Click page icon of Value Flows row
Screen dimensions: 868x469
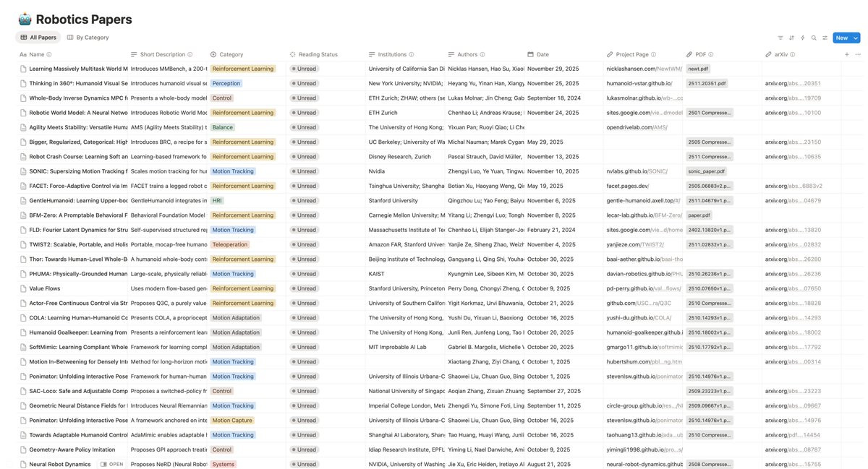23,288
